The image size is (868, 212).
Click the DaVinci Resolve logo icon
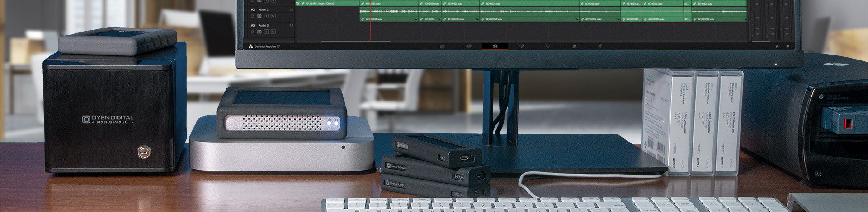click(251, 46)
